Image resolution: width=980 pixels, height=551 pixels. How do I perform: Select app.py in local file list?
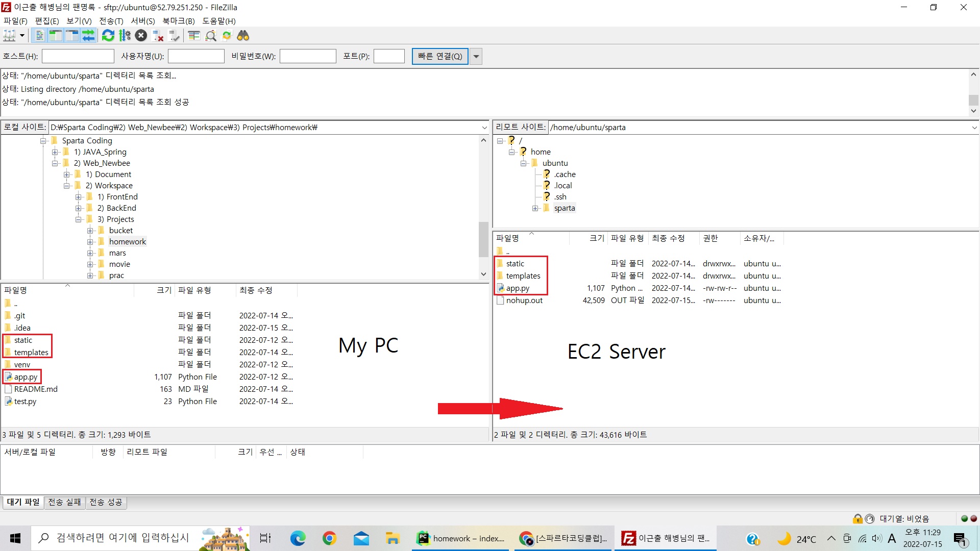pos(26,377)
